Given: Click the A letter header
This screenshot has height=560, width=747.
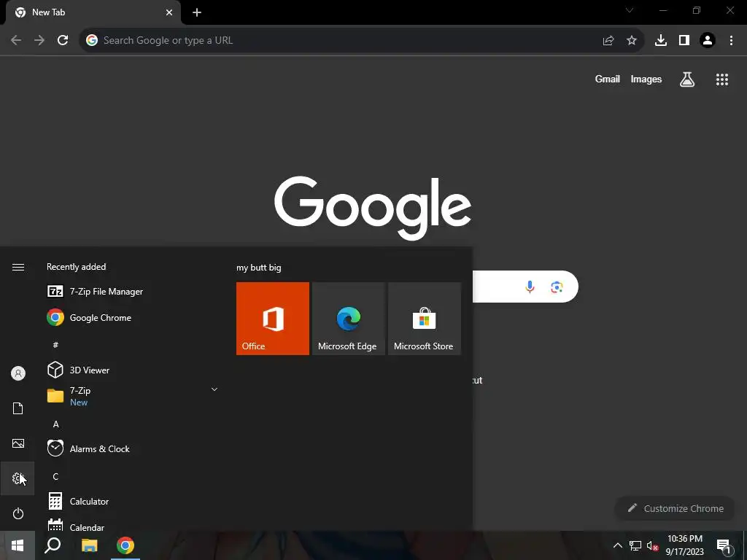Looking at the screenshot, I should 55,424.
